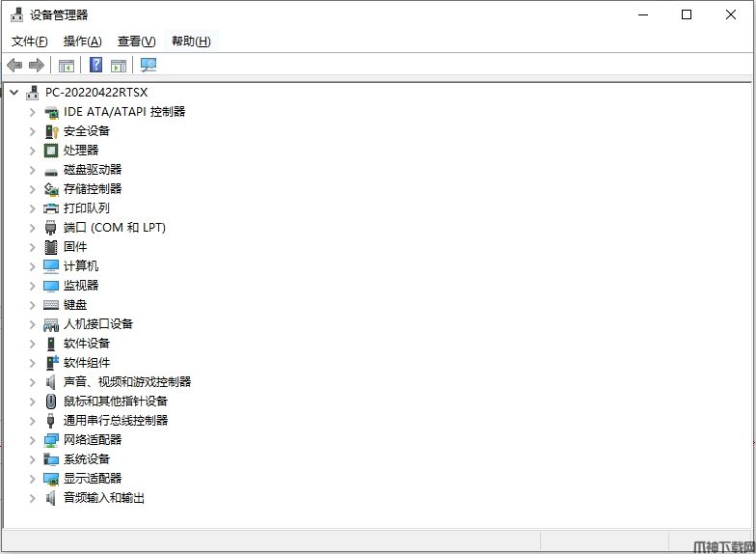The width and height of the screenshot is (756, 554).
Task: Open the 文件(F) menu
Action: (x=29, y=42)
